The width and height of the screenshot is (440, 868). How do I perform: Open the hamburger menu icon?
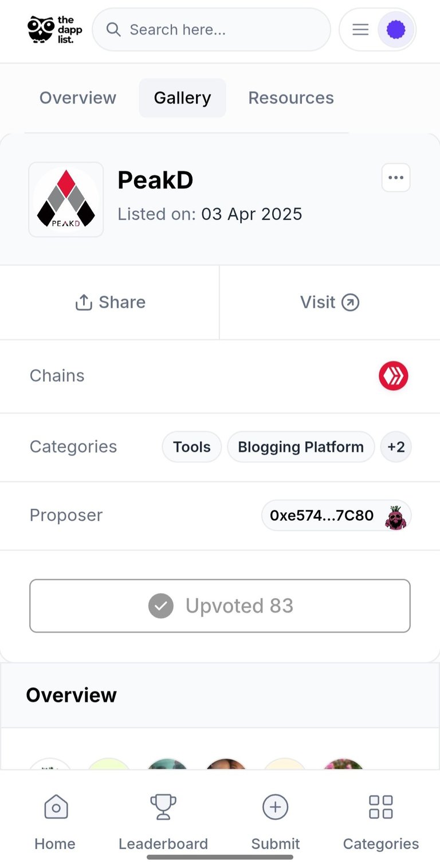pos(360,29)
